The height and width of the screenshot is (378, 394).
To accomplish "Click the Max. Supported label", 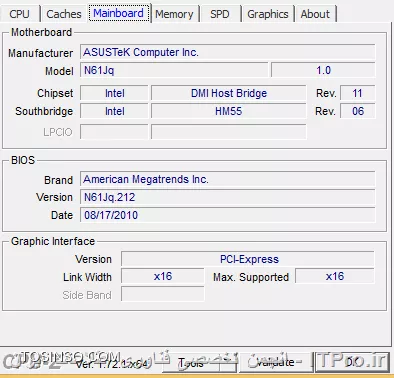I will pyautogui.click(x=251, y=277).
